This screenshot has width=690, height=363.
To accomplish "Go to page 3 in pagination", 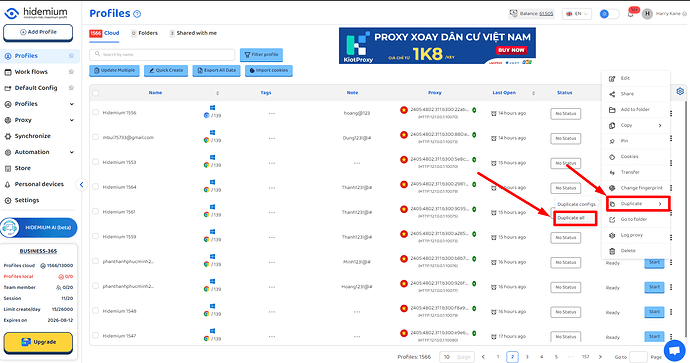I will pyautogui.click(x=527, y=357).
